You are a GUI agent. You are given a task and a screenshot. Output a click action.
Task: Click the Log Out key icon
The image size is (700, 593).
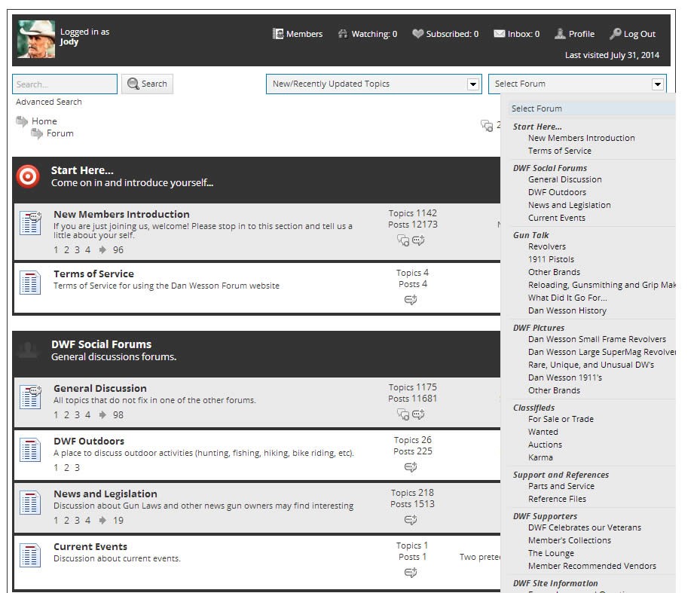[x=616, y=34]
